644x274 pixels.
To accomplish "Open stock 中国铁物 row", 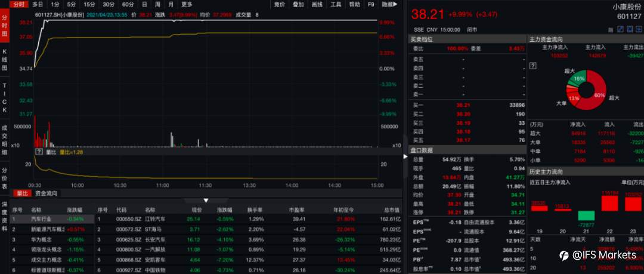I will point(249,270).
